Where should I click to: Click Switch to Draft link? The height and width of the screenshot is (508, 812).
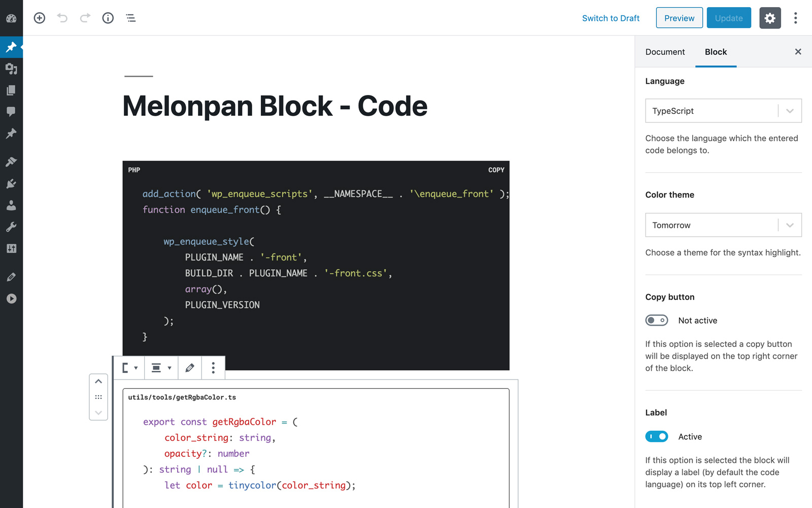(611, 18)
